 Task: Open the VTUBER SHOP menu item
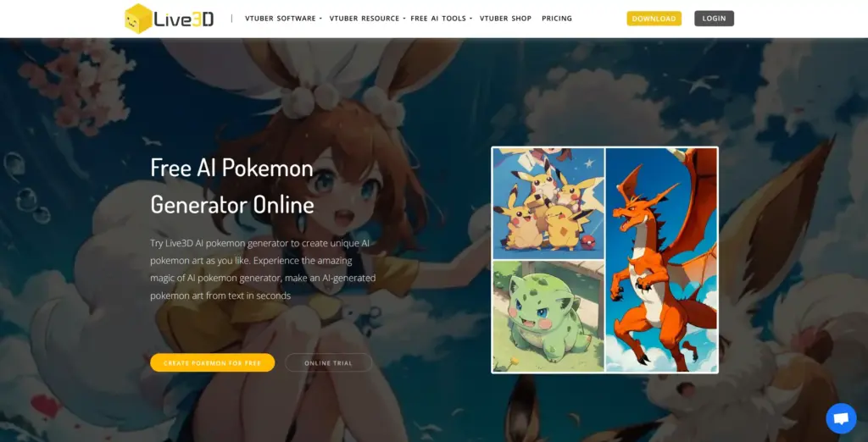[x=505, y=19]
